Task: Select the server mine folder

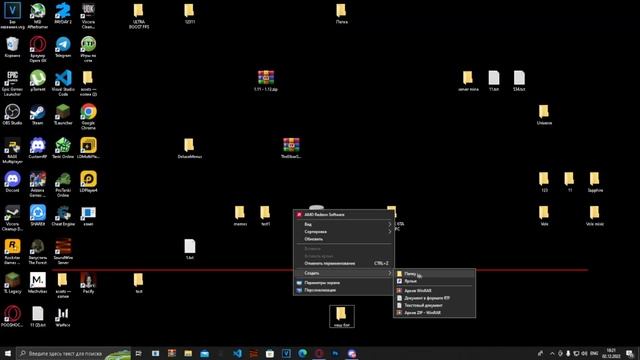Action: coord(468,80)
